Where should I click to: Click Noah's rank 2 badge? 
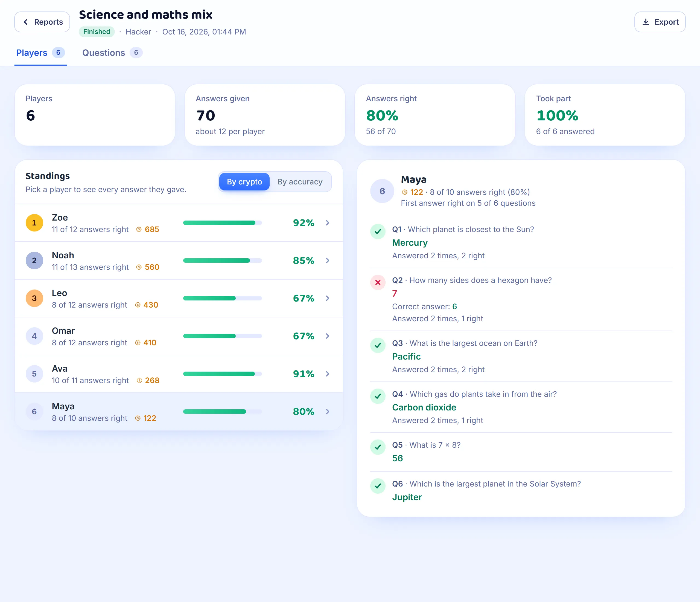click(x=34, y=261)
